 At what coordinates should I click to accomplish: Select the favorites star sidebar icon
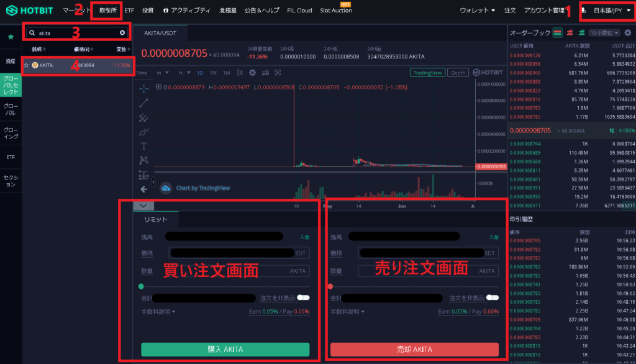point(11,37)
